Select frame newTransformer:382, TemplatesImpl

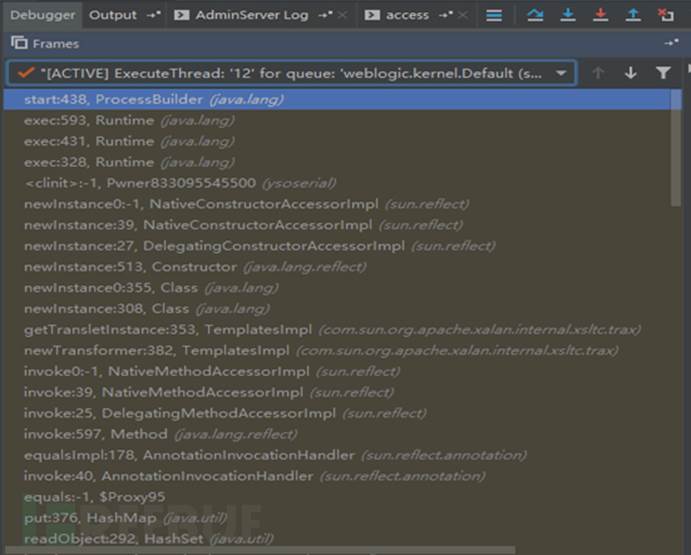click(337, 350)
